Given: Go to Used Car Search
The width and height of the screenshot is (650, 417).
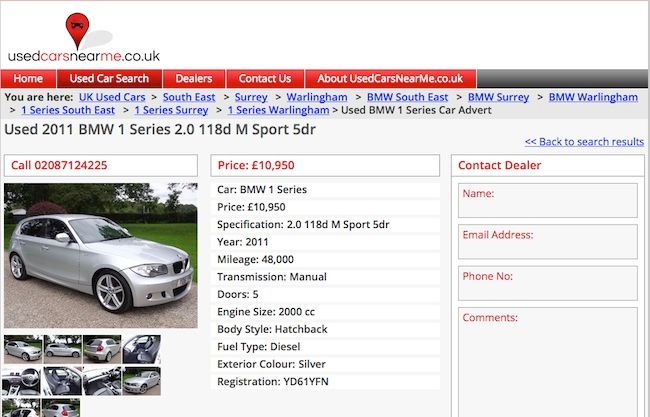Looking at the screenshot, I should 109,78.
